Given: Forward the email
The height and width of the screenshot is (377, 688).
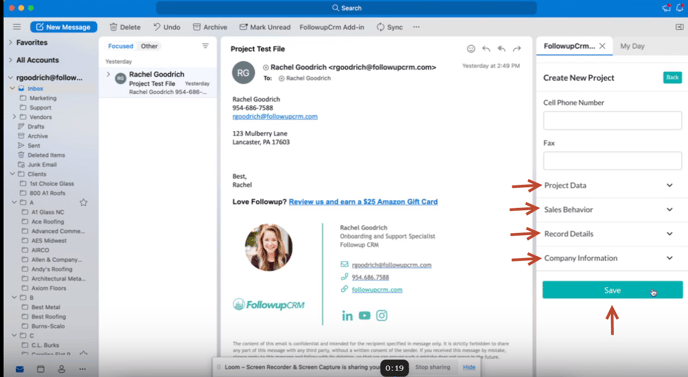Looking at the screenshot, I should (x=517, y=49).
